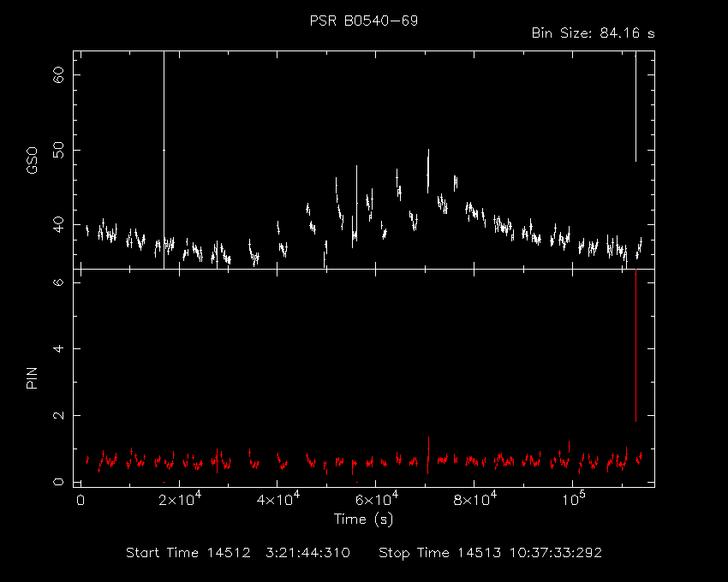Viewport: 728px width, 582px height.
Task: Click the PIN axis value 2
Action: click(x=58, y=415)
